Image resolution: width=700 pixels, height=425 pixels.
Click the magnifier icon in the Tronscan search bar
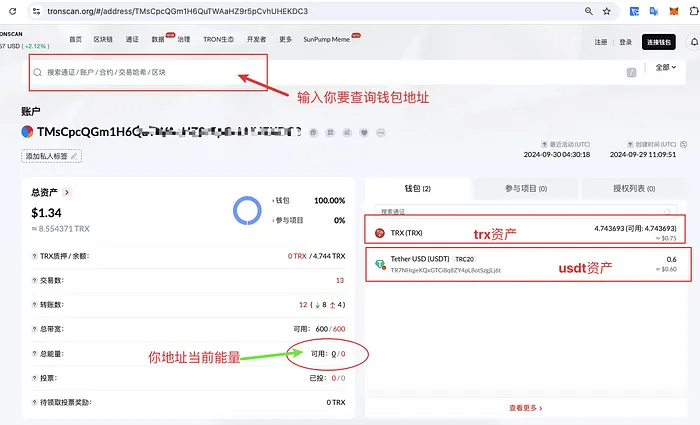[38, 72]
